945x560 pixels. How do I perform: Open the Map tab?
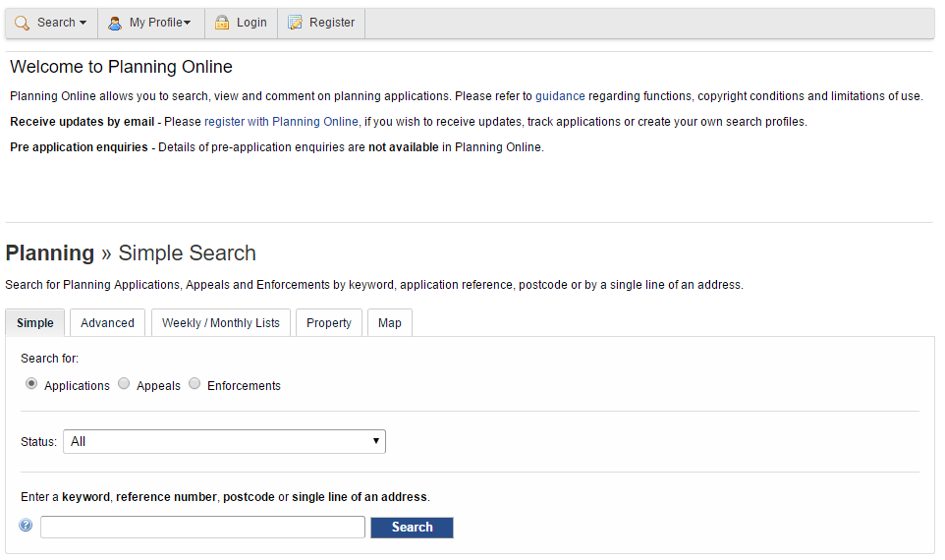pos(389,322)
